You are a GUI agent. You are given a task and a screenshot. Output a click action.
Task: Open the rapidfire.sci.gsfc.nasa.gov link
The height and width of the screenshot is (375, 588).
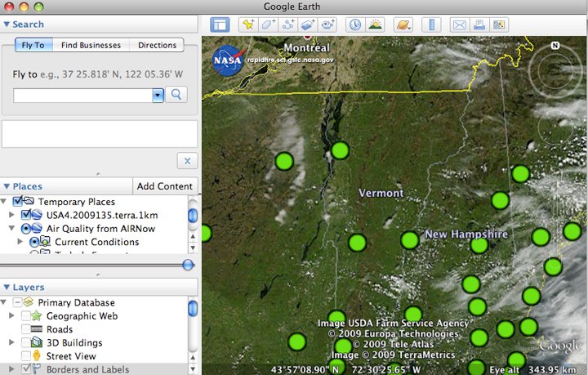290,60
